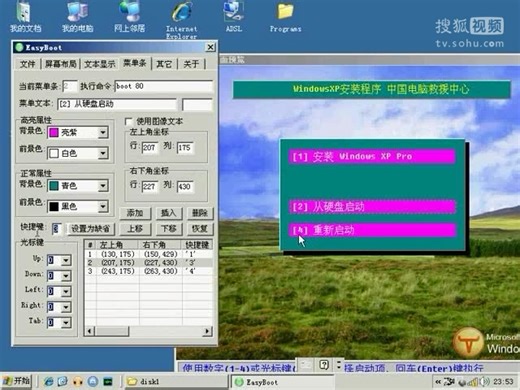Click the round blue quick launch icon
The height and width of the screenshot is (390, 520).
[93, 381]
